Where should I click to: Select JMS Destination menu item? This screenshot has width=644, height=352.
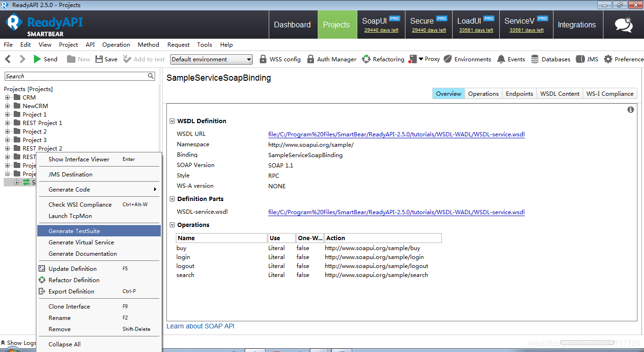pyautogui.click(x=99, y=174)
